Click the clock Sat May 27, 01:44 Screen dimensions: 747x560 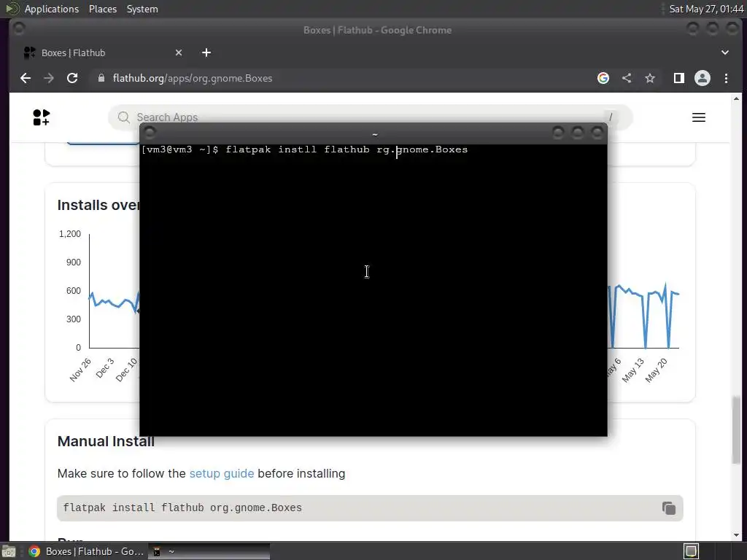[706, 9]
